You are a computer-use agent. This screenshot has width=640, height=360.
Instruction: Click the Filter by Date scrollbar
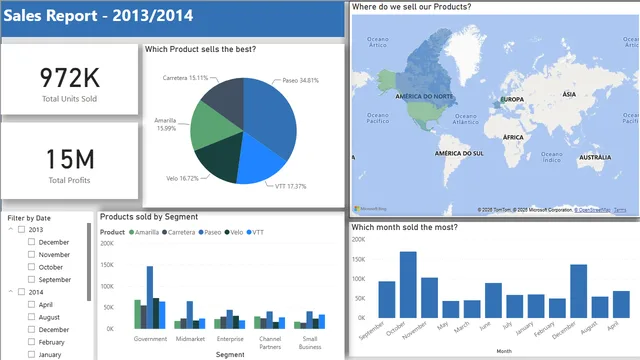[89, 262]
